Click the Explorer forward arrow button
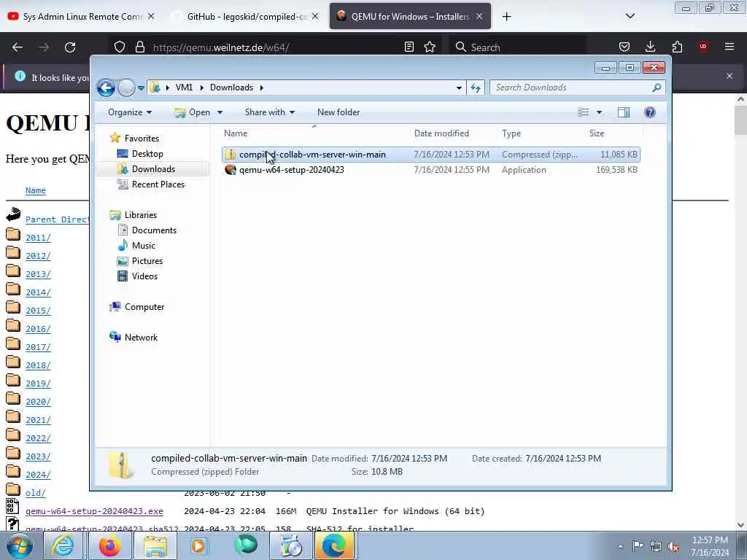This screenshot has height=560, width=747. (x=126, y=87)
